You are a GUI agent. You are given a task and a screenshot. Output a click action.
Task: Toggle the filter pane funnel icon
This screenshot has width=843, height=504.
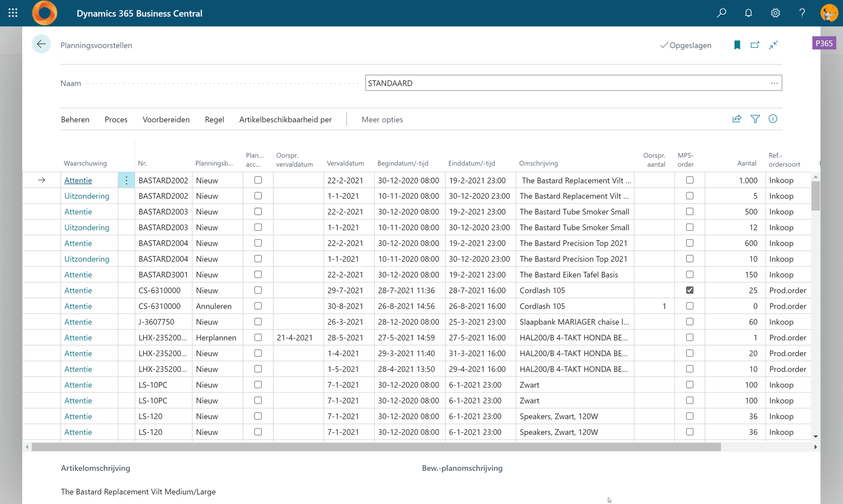[x=755, y=119]
